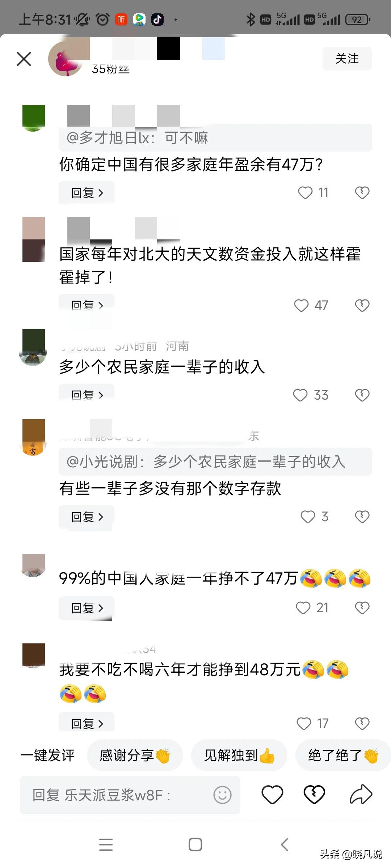Choose the 感谢分享 quick comment
The width and height of the screenshot is (391, 868).
(x=135, y=755)
